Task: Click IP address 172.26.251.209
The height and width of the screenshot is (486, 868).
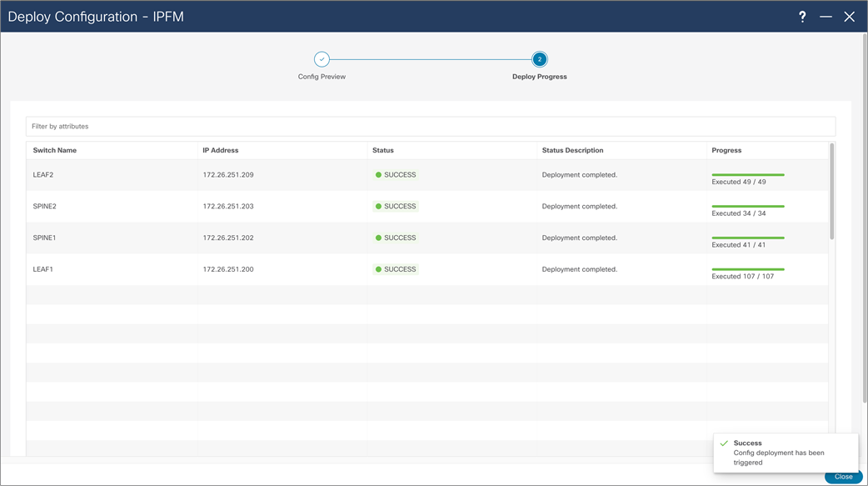Action: coord(228,174)
